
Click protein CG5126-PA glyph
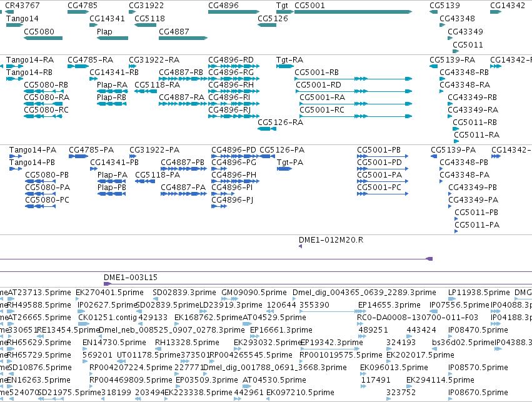[268, 156]
